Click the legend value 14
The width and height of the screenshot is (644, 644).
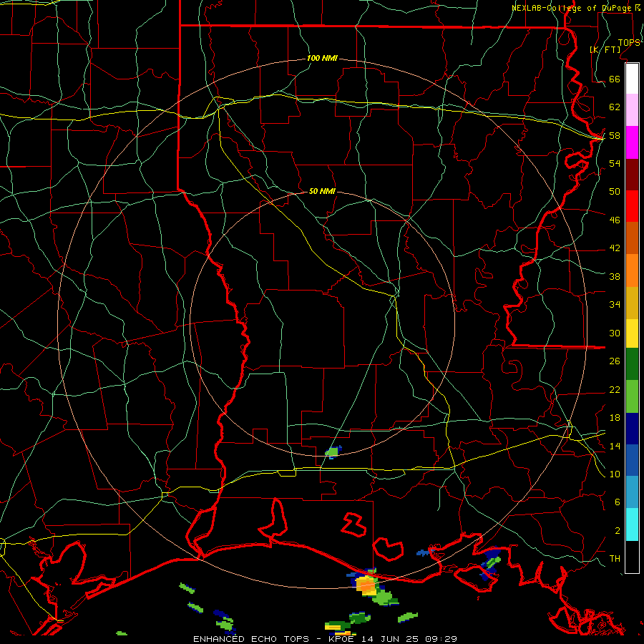point(615,446)
